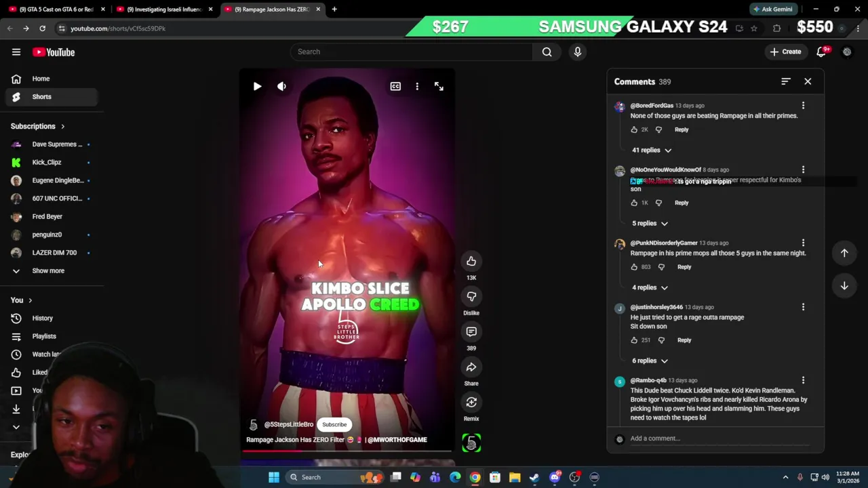The width and height of the screenshot is (868, 488).
Task: Show hidden system tray icons
Action: (785, 477)
